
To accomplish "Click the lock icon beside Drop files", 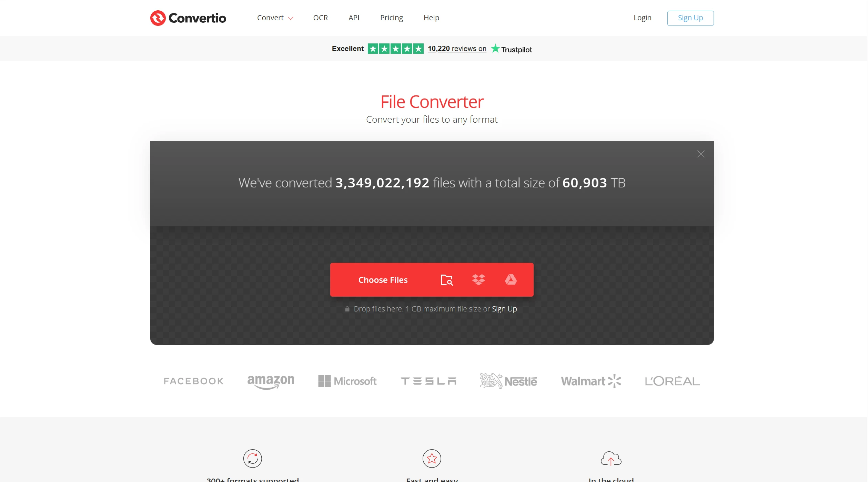I will (347, 309).
